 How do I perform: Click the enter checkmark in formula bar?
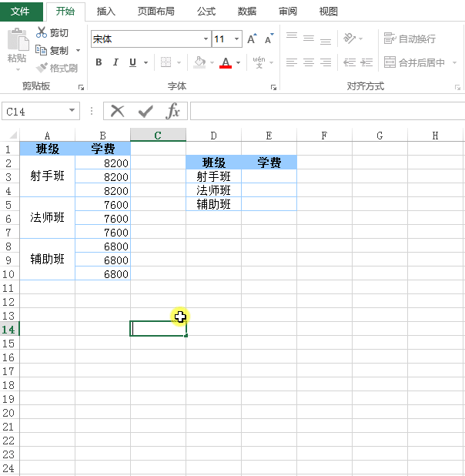point(145,112)
